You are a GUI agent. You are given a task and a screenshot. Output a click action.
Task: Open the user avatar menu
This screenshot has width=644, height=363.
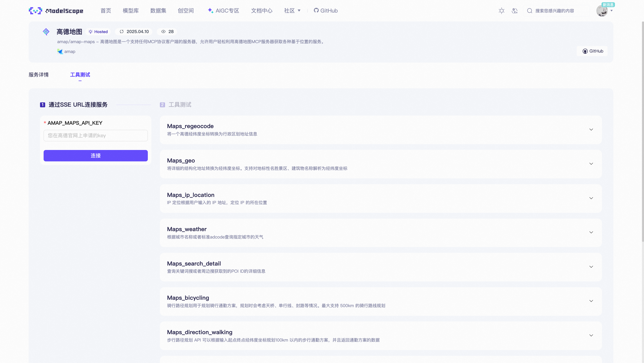pyautogui.click(x=602, y=11)
